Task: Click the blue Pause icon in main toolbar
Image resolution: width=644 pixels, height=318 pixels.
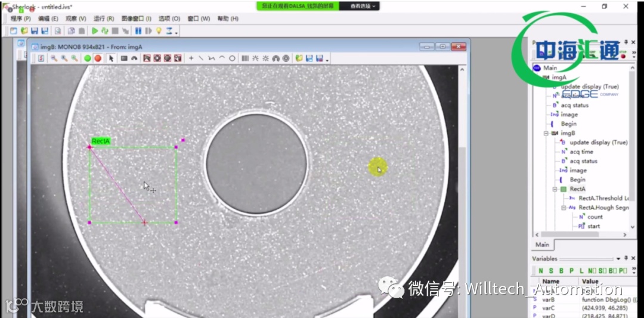Action: coord(138,31)
